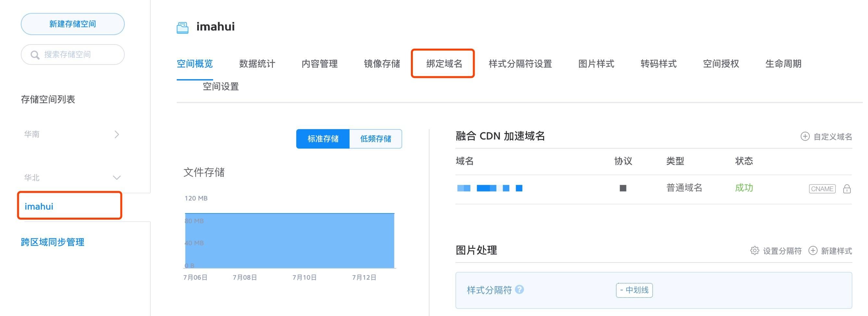Click the 域名 column header
Viewport: 868px width, 316px height.
[x=465, y=161]
